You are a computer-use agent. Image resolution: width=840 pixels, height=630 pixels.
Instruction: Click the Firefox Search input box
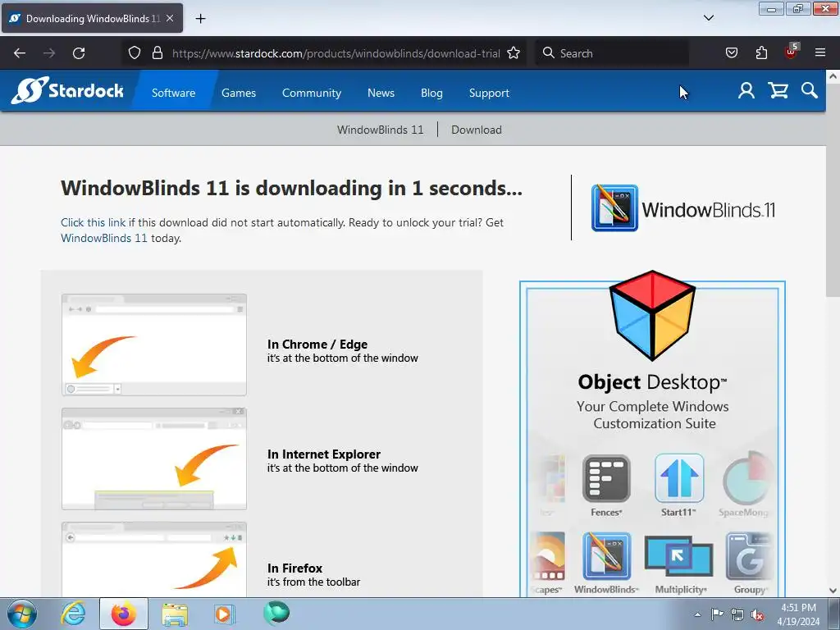pos(612,53)
